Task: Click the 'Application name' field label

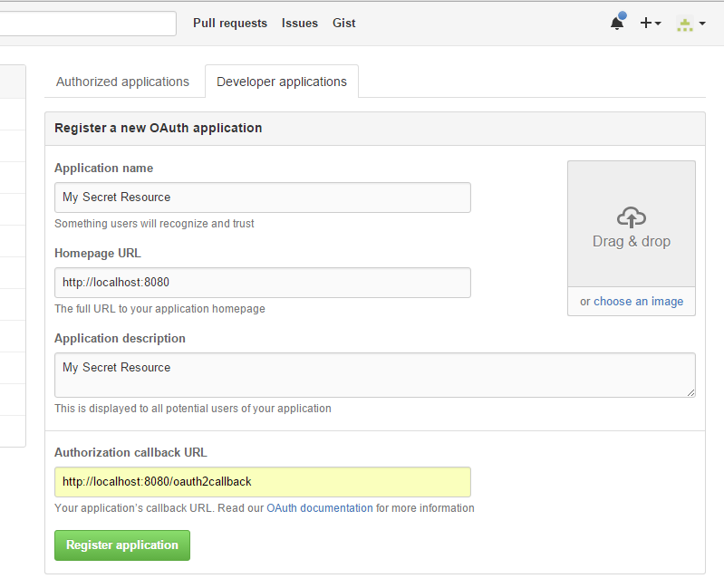Action: (103, 169)
